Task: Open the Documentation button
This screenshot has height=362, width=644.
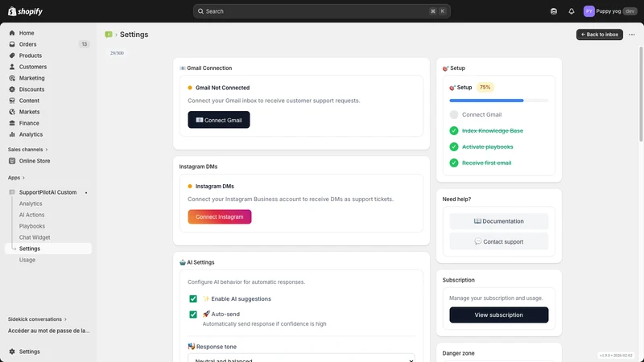Action: 498,221
